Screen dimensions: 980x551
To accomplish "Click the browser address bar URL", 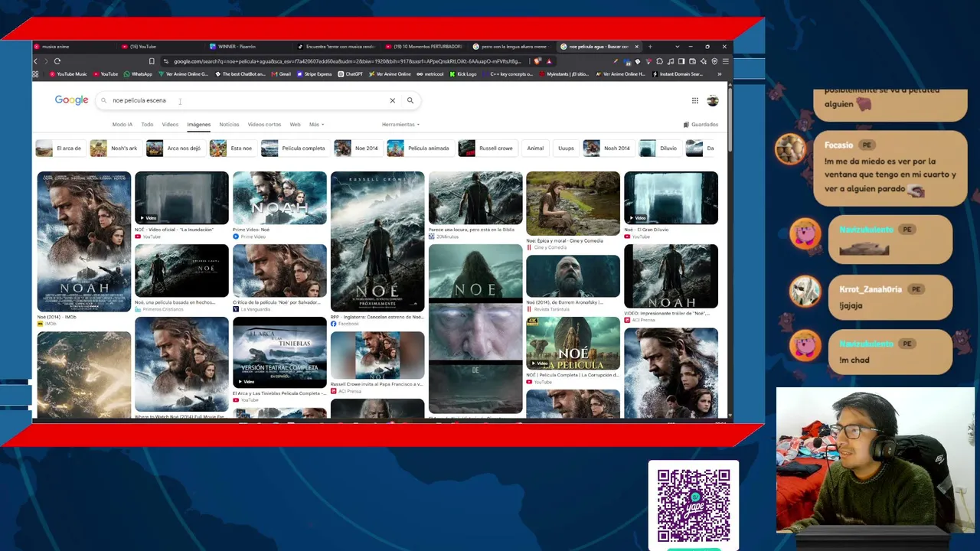I will 347,61.
